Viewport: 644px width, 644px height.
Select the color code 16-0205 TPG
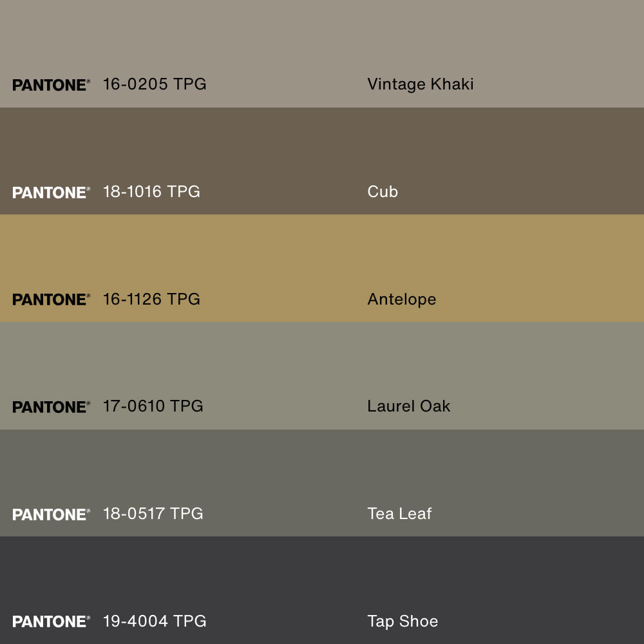(155, 84)
